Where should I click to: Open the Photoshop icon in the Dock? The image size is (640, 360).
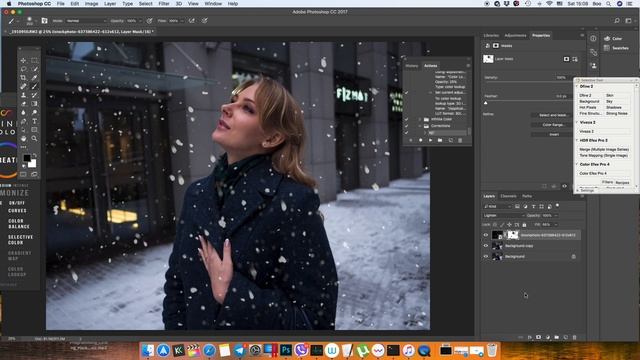pyautogui.click(x=286, y=350)
